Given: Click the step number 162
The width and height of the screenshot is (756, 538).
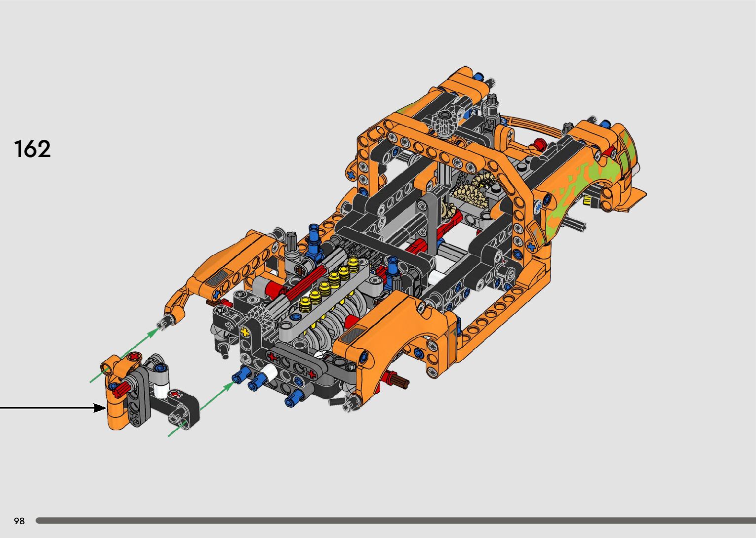Looking at the screenshot, I should [x=33, y=149].
